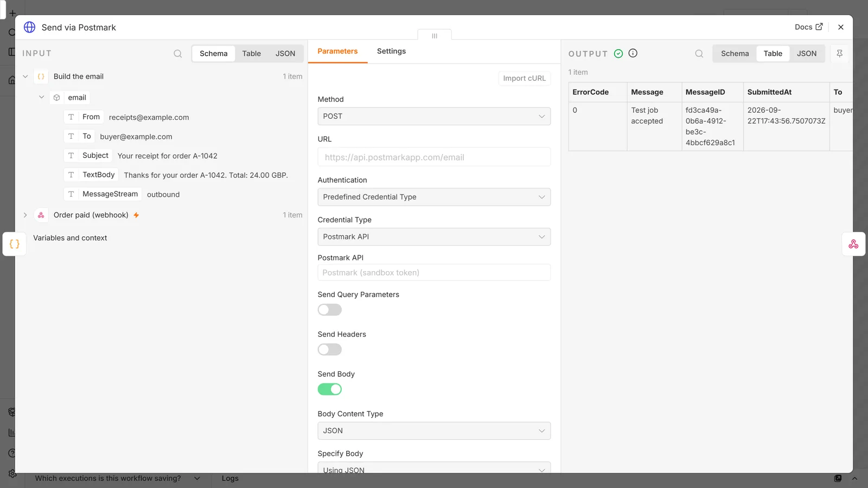This screenshot has height=488, width=868.
Task: Open the Method dropdown showing POST
Action: tap(434, 117)
